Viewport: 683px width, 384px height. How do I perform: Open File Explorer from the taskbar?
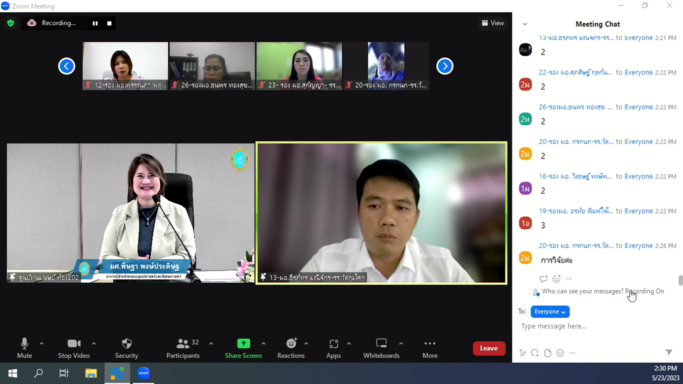[x=91, y=373]
